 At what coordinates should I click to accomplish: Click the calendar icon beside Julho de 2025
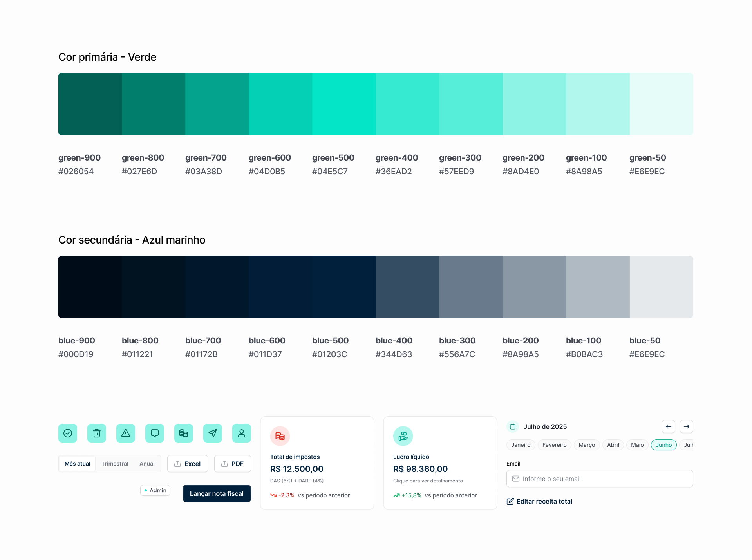(513, 426)
